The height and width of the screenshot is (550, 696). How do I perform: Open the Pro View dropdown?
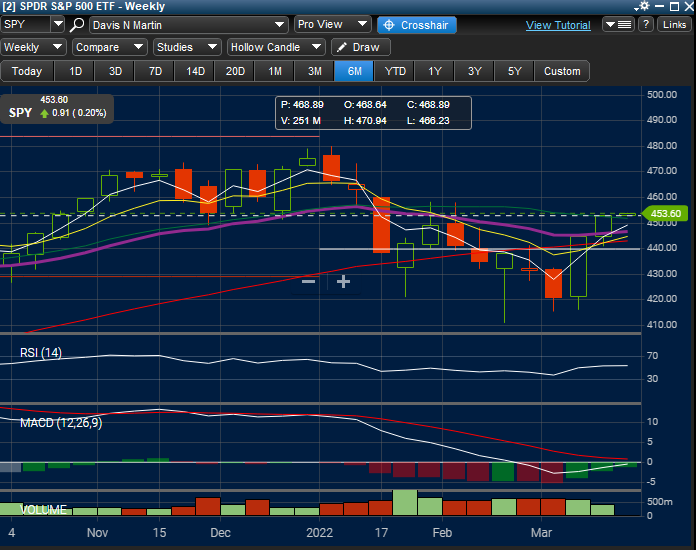[332, 24]
